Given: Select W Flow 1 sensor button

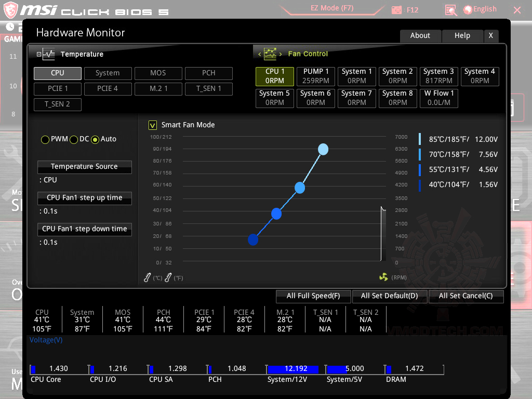Looking at the screenshot, I should coord(438,98).
